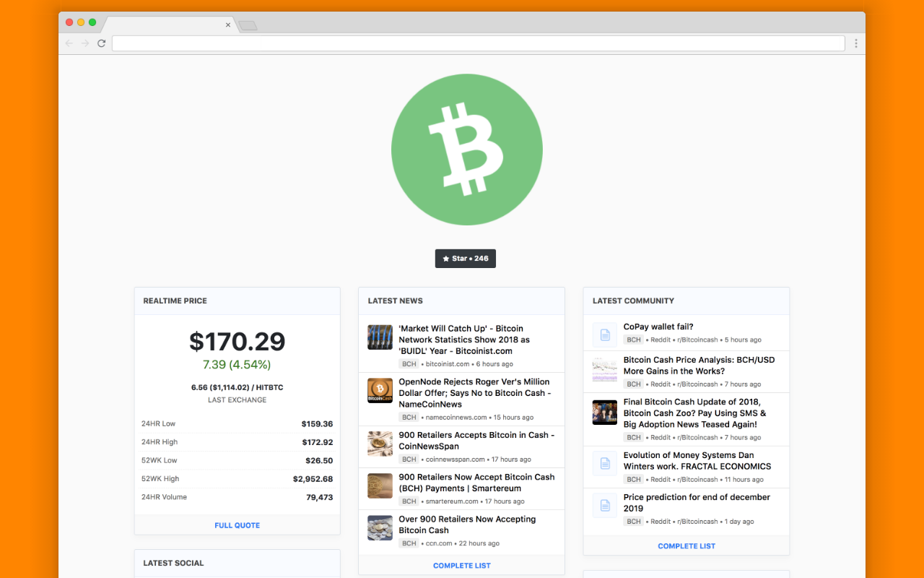Image resolution: width=924 pixels, height=578 pixels.
Task: Reload the page with refresh icon
Action: (x=102, y=43)
